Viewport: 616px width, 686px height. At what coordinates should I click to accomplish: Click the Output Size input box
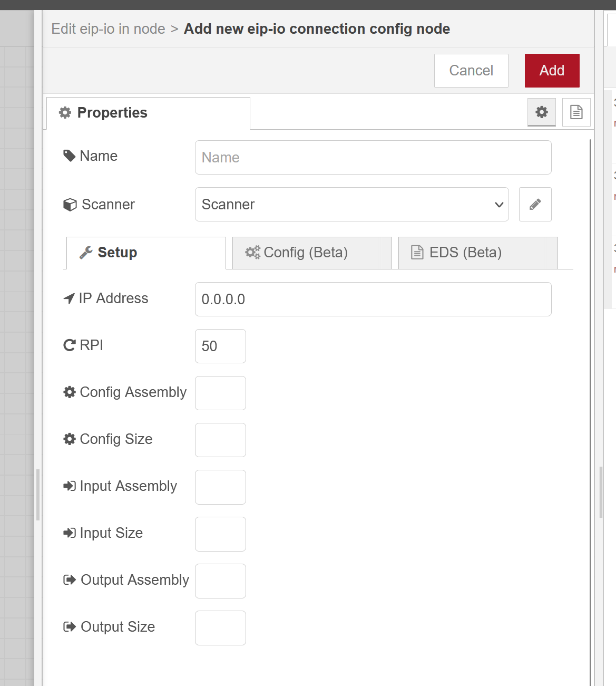point(220,627)
